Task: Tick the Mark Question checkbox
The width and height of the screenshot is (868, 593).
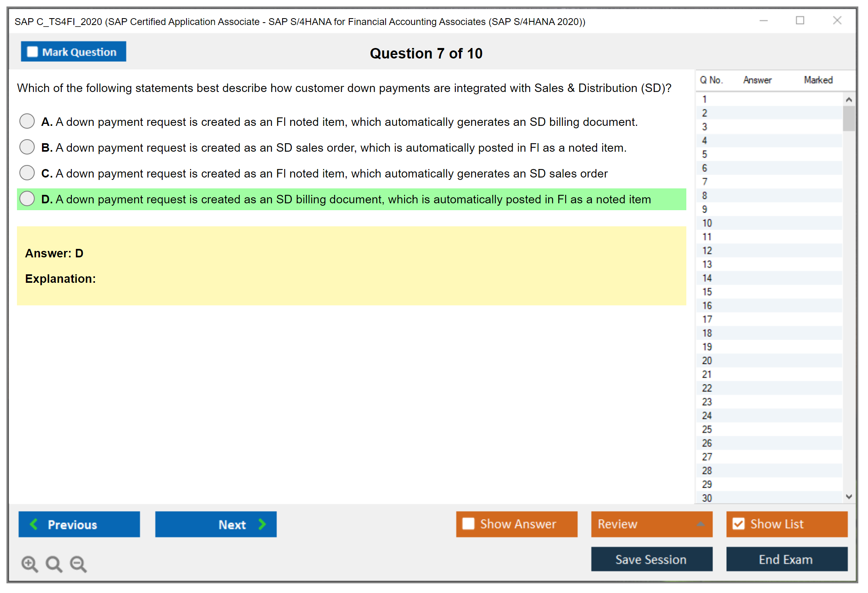Action: pyautogui.click(x=32, y=52)
